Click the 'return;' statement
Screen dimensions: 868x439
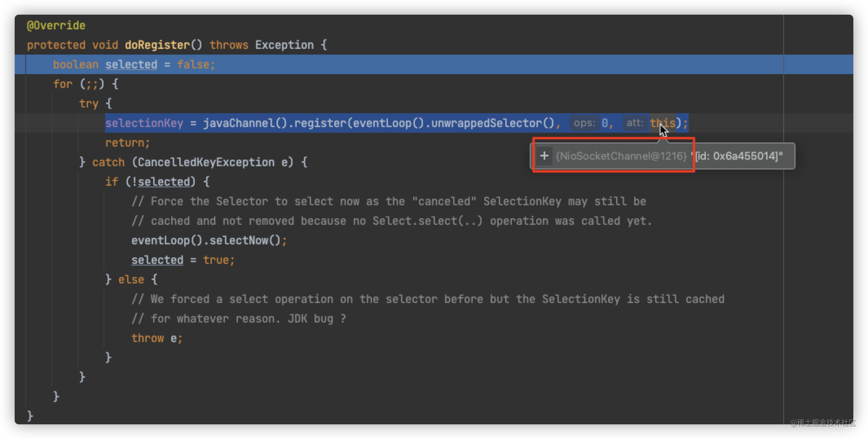pos(128,143)
